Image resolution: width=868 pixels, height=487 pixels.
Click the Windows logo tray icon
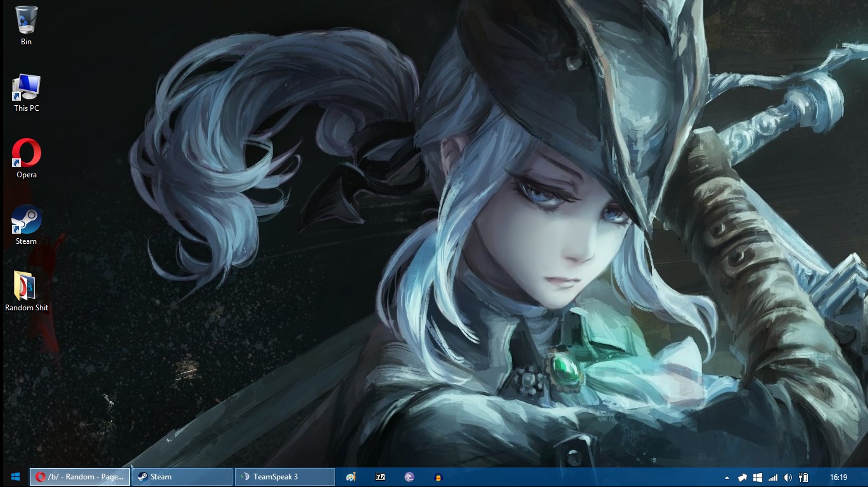pyautogui.click(x=758, y=477)
